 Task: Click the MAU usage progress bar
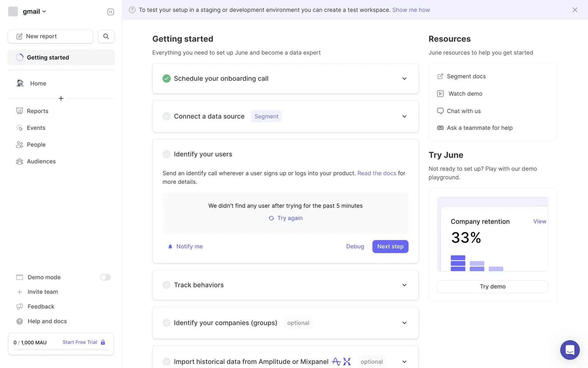point(61,349)
